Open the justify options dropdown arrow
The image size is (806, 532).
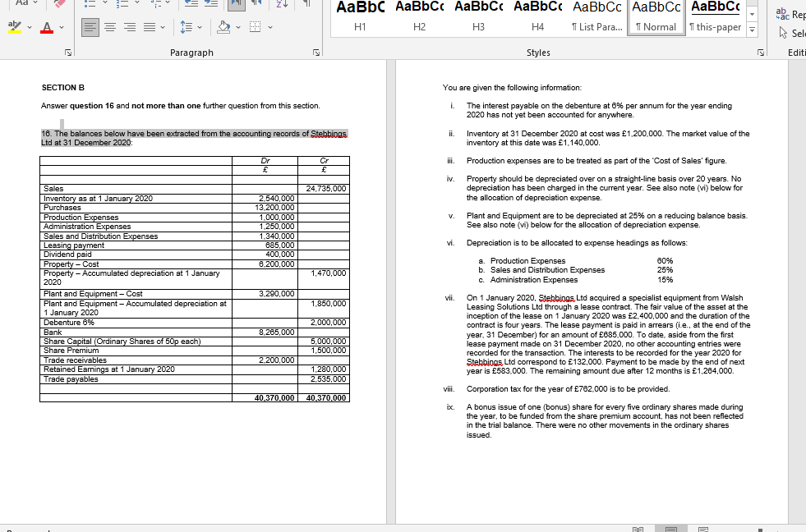pos(163,27)
